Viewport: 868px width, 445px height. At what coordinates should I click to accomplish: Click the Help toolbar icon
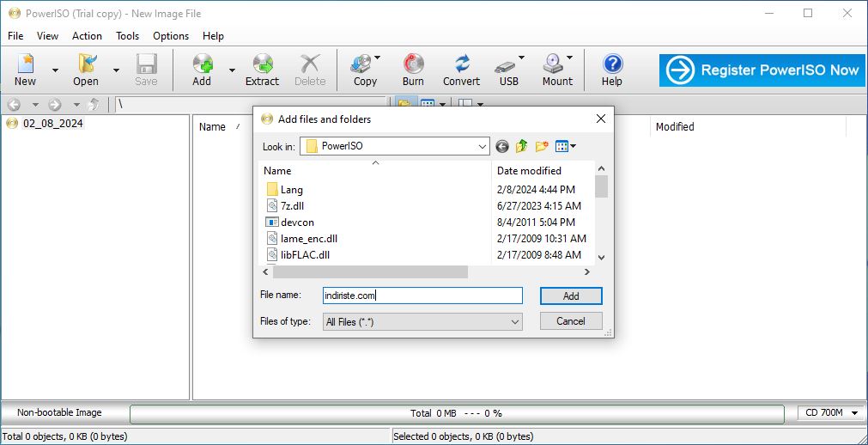pyautogui.click(x=611, y=70)
